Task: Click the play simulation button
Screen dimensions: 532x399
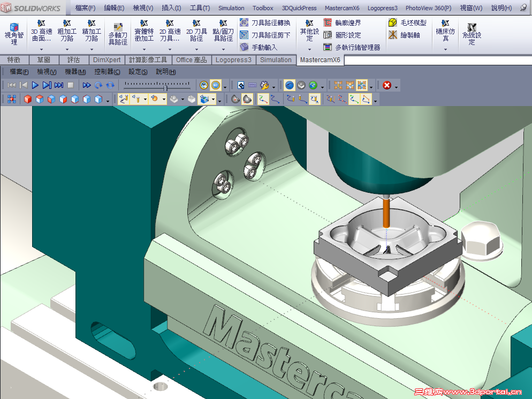Action: (x=35, y=85)
